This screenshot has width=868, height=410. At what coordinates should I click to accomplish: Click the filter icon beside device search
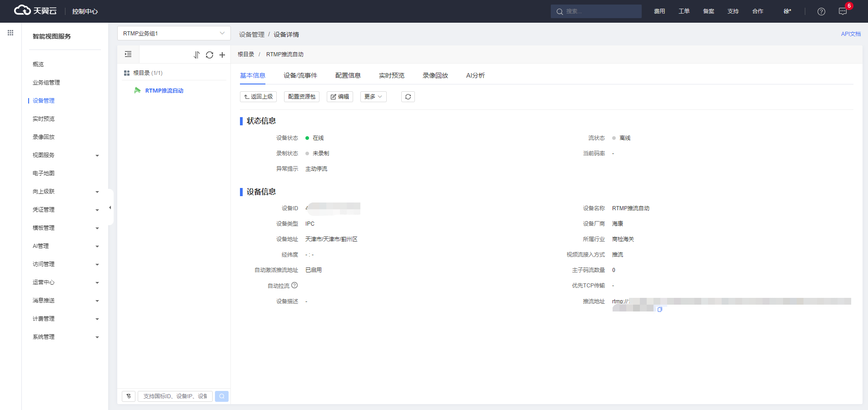(x=129, y=396)
